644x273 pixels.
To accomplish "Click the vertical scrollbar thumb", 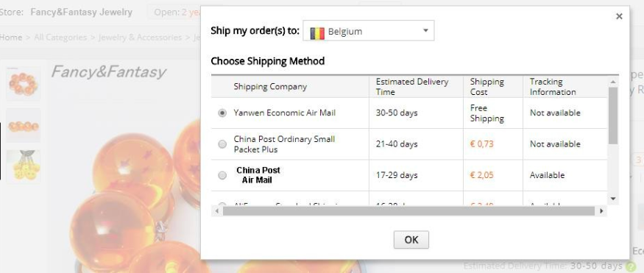I will coord(613,116).
